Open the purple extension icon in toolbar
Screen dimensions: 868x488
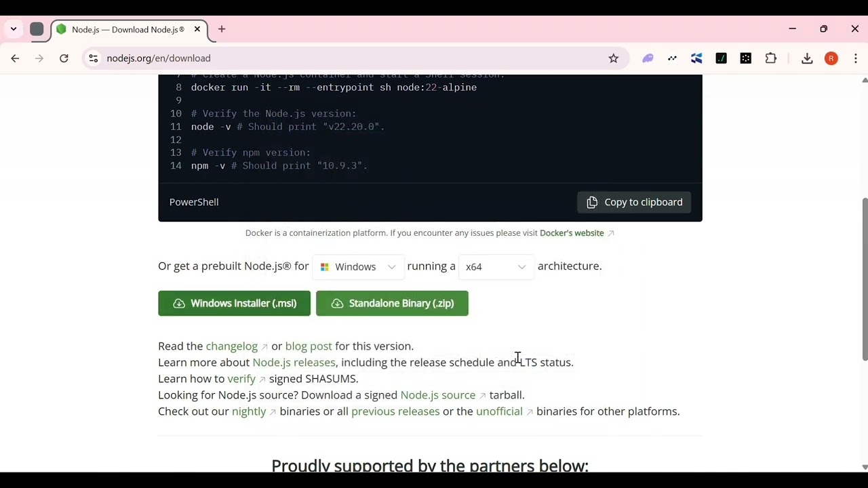click(x=648, y=58)
